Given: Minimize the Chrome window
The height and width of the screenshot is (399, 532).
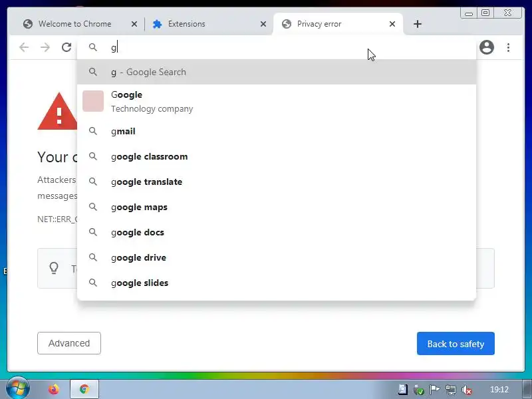Looking at the screenshot, I should tap(469, 13).
